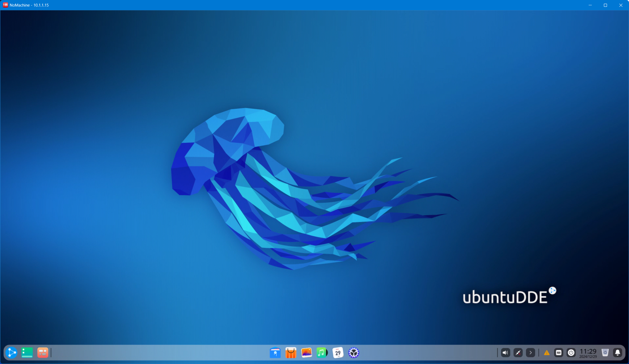The image size is (629, 364).
Task: Close the NoMachine window
Action: [x=621, y=5]
